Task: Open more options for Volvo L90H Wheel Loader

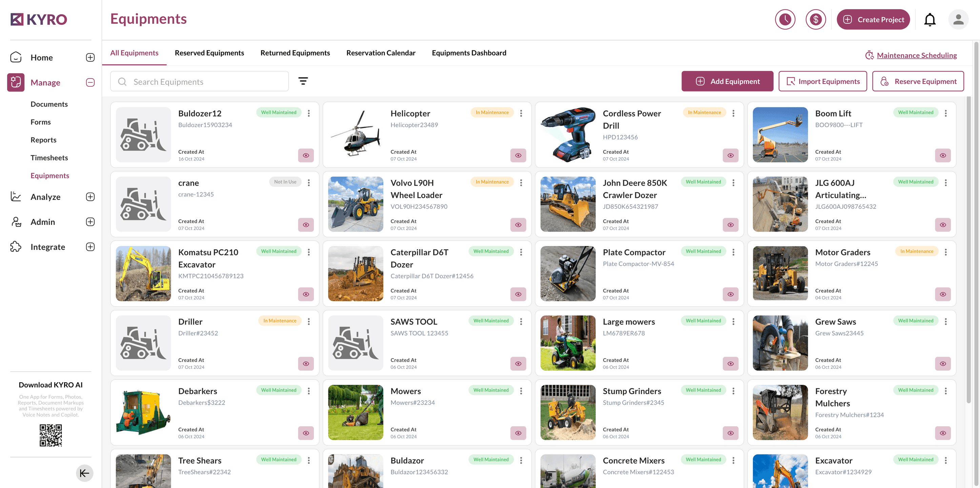Action: [521, 183]
